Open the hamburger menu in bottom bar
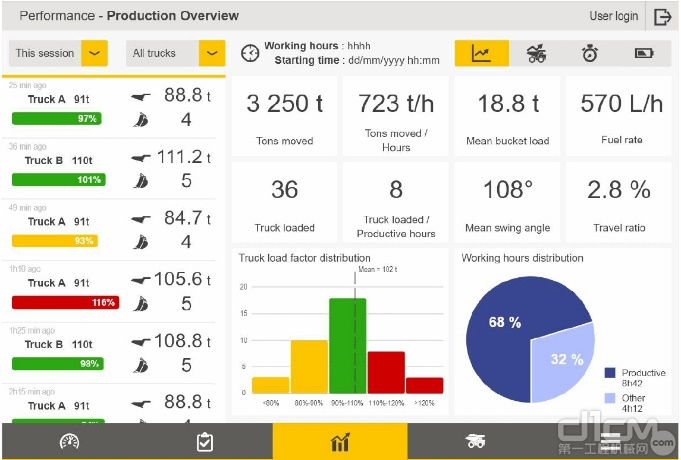The image size is (681, 460). tap(610, 441)
